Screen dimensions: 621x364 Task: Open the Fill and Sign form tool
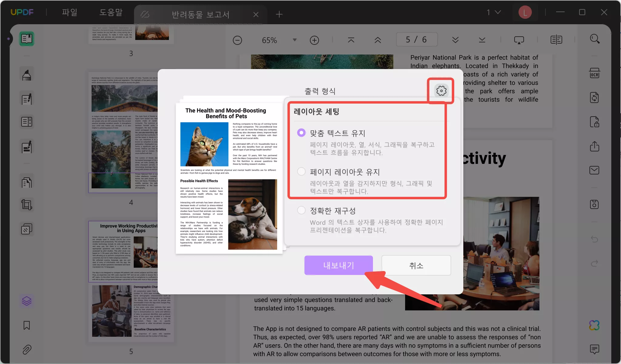coord(27,147)
